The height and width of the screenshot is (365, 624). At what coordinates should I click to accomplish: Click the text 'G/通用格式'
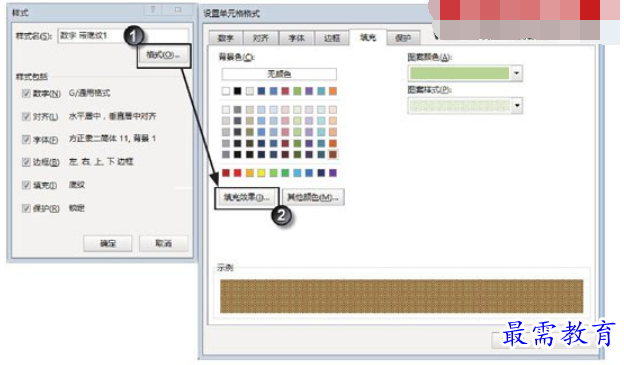[90, 93]
